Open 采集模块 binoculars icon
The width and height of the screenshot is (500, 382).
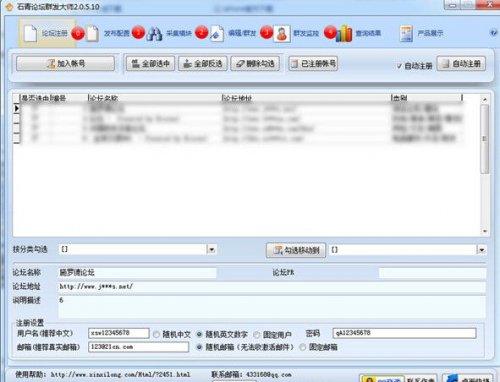pos(154,34)
